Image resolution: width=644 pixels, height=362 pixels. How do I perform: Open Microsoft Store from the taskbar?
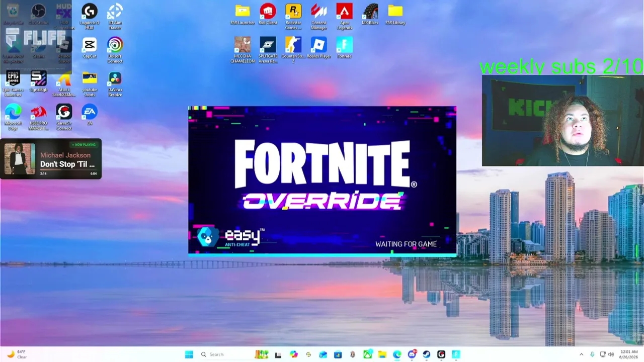click(338, 354)
